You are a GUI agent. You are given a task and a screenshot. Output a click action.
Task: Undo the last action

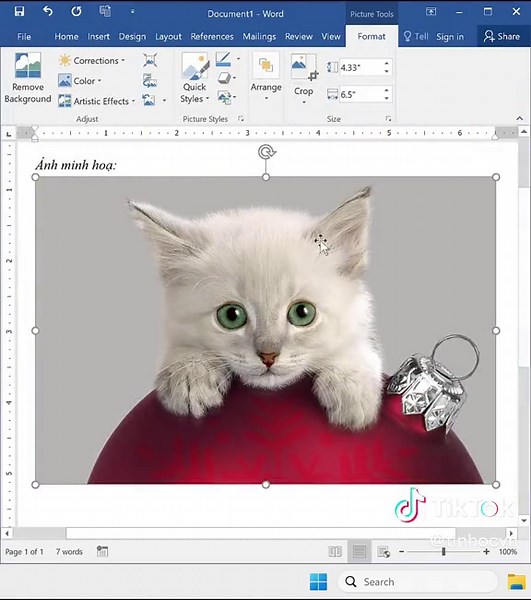(47, 11)
